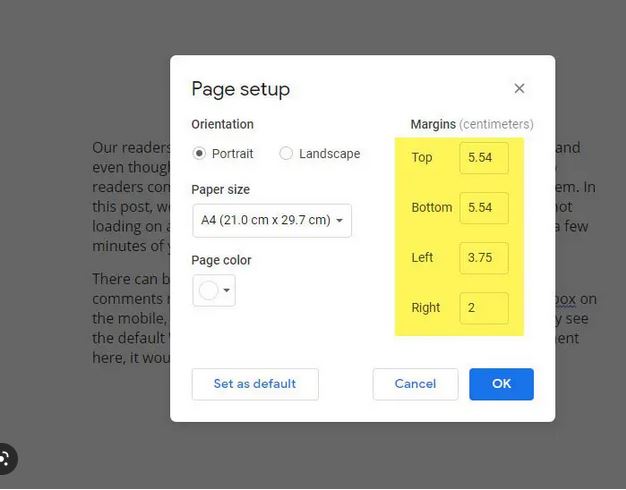Click the Page color section label

coord(221,260)
